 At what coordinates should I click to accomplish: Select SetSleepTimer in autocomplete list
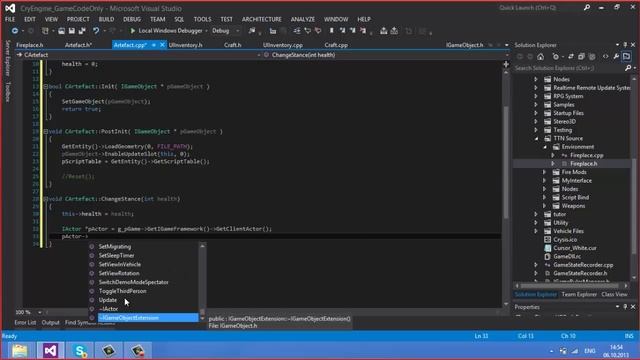pos(116,256)
